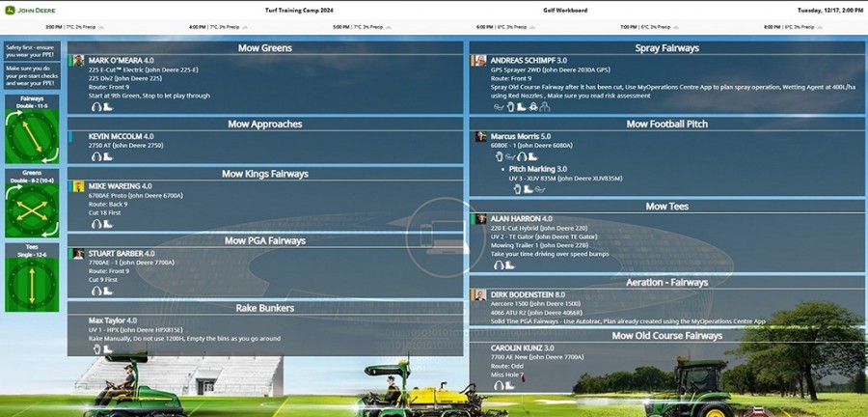Click the 'Tuesday, 12/17, 2:00 PM' date
Image resolution: width=868 pixels, height=417 pixels.
[830, 10]
